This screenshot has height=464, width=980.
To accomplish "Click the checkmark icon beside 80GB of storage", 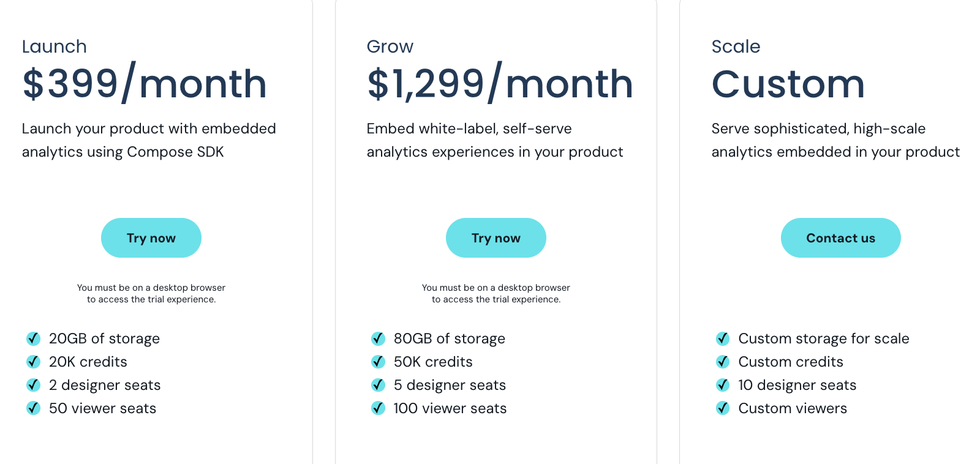I will (x=378, y=339).
